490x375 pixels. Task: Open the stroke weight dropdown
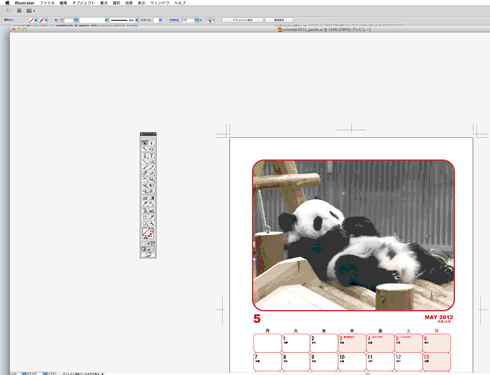[x=76, y=20]
